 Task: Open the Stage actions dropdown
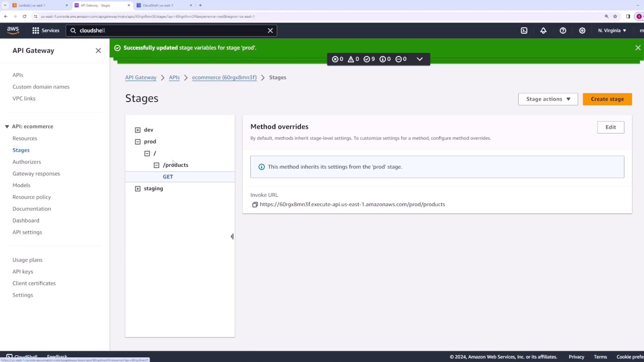(x=548, y=99)
